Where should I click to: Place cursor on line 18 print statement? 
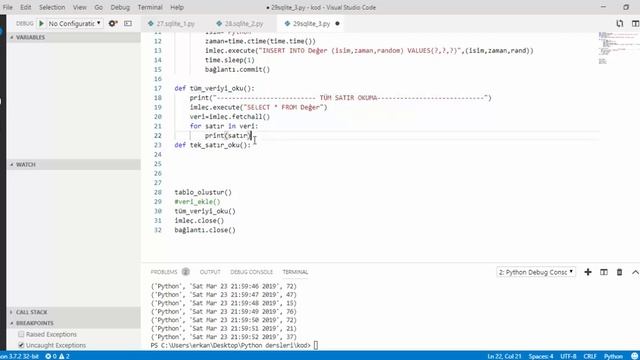pyautogui.click(x=340, y=98)
